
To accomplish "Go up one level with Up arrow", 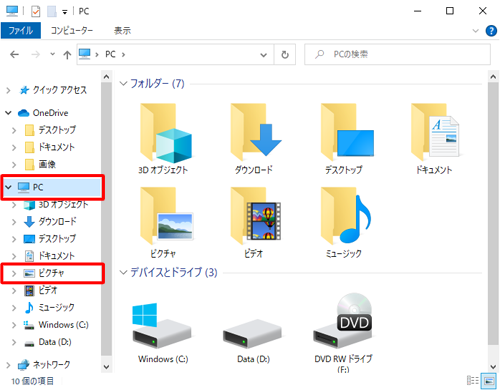I will pos(67,55).
